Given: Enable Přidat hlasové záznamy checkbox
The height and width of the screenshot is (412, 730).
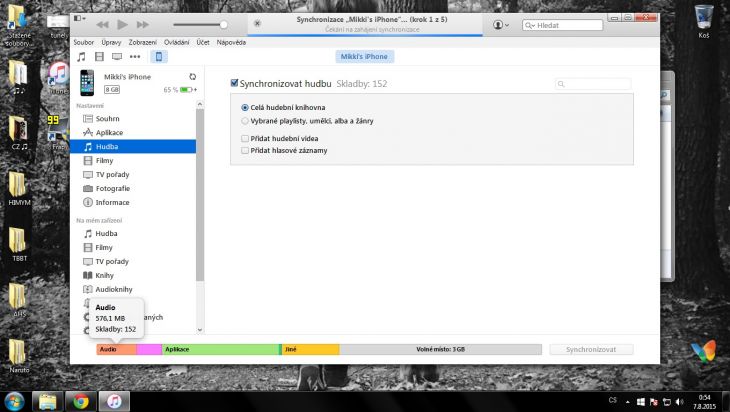Looking at the screenshot, I should 245,150.
